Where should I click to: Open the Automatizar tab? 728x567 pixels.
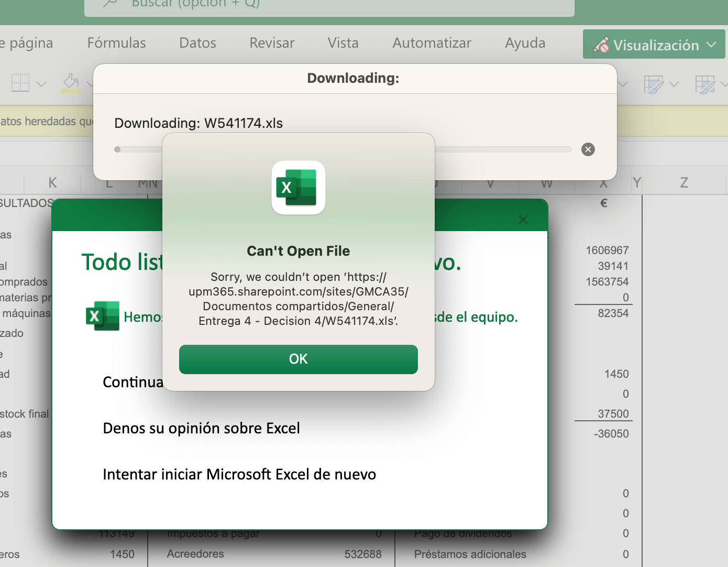tap(432, 43)
